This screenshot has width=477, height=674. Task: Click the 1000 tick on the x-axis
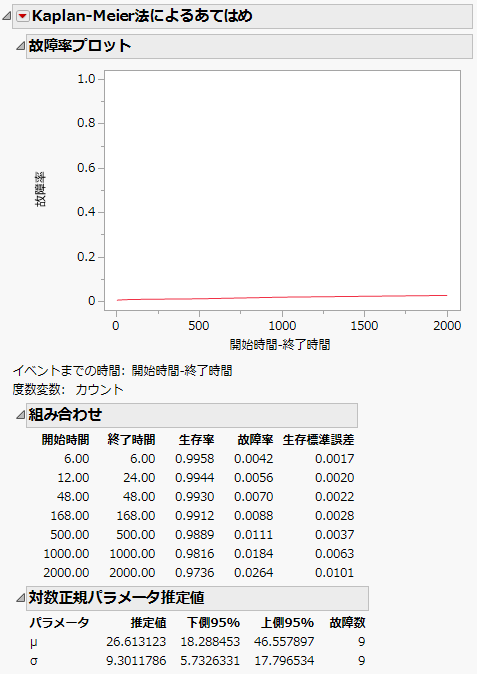[x=282, y=325]
